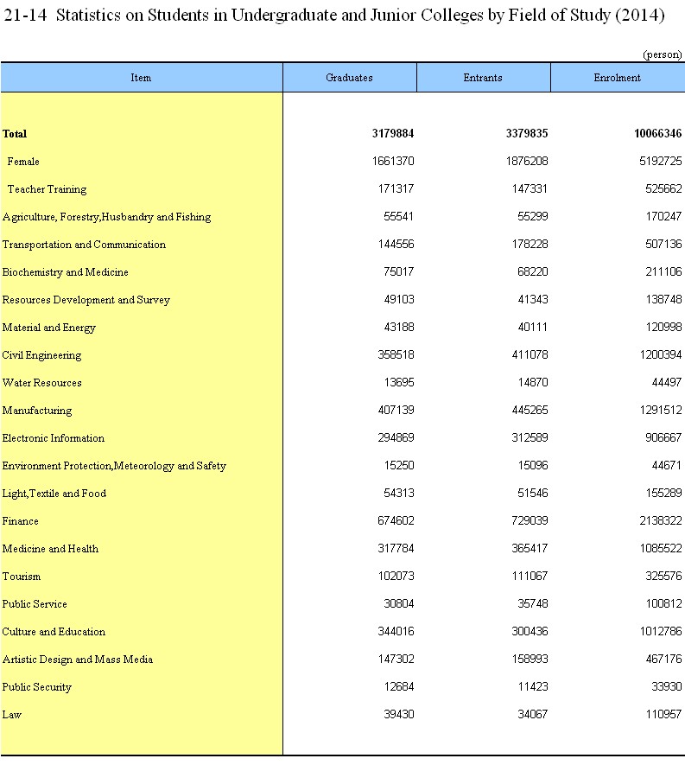Select the Enrolment column header
Viewport: 685px width, 784px height.
tap(618, 78)
